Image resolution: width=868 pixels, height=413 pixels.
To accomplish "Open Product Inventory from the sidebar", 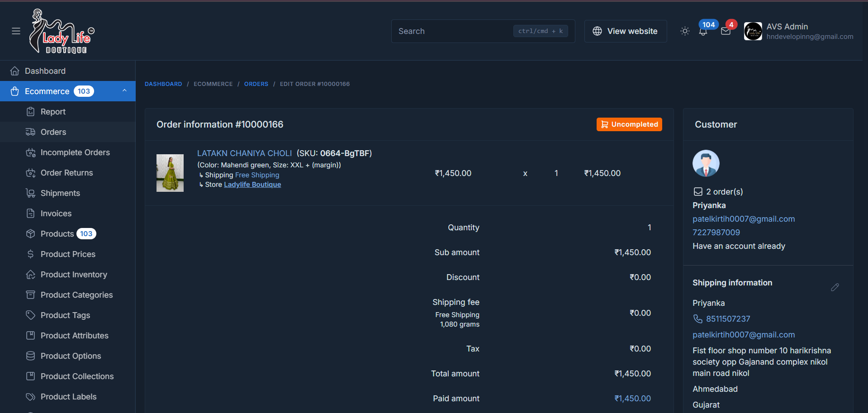I will coord(74,275).
